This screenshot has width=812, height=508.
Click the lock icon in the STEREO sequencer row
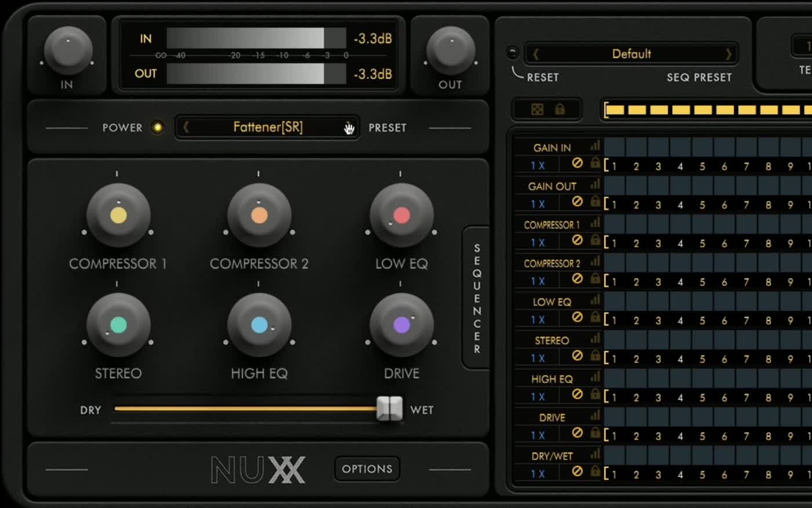click(x=595, y=355)
